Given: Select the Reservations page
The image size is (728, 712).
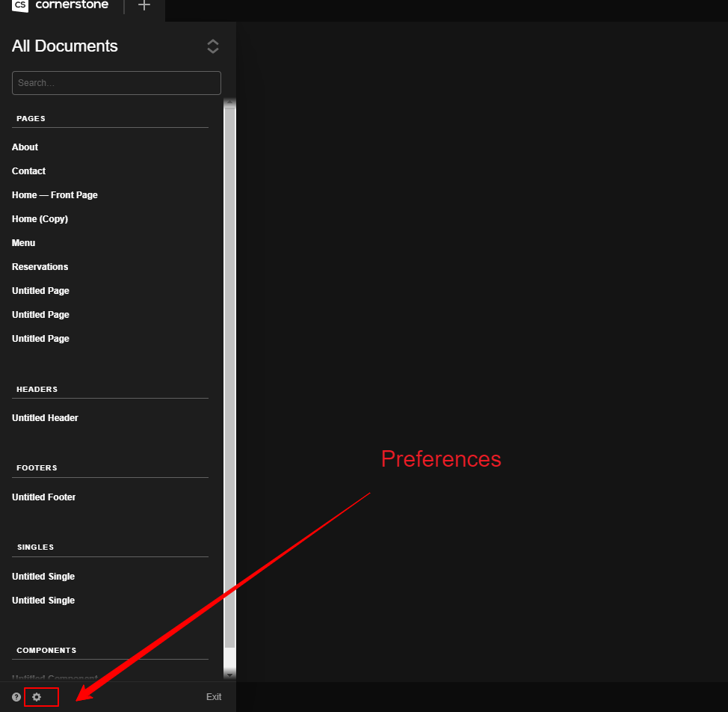Looking at the screenshot, I should coord(40,267).
